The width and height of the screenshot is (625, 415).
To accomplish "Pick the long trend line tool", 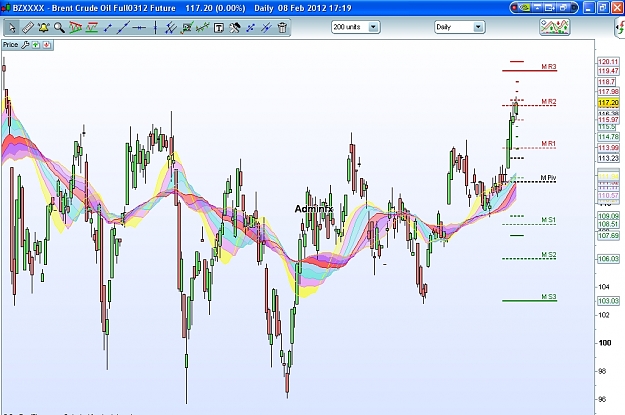I will pos(123,28).
